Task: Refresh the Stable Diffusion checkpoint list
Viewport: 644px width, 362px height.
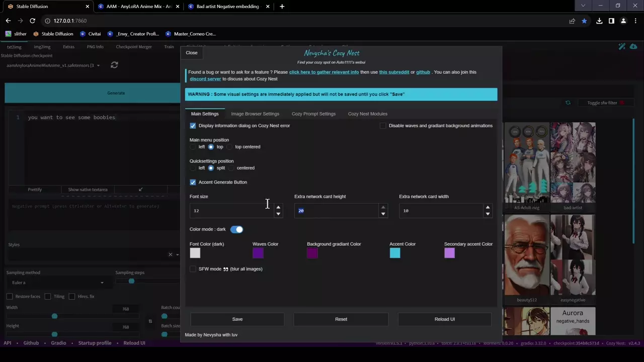Action: coord(114,65)
